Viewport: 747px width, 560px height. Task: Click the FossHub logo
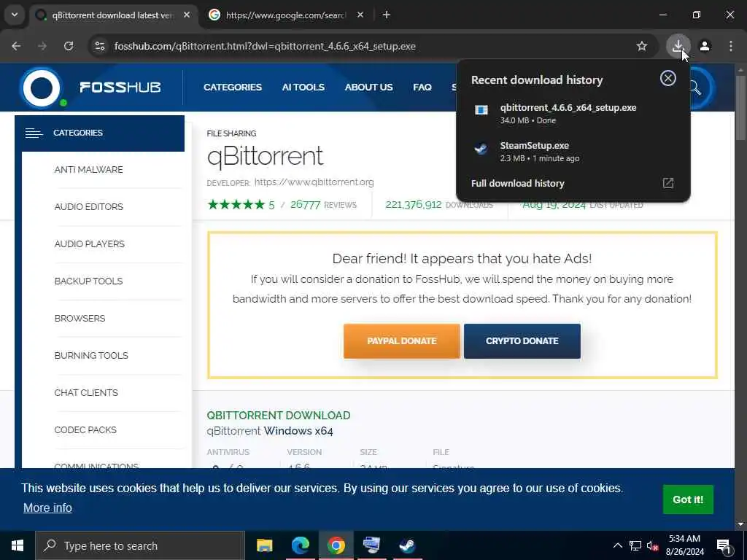[90, 87]
